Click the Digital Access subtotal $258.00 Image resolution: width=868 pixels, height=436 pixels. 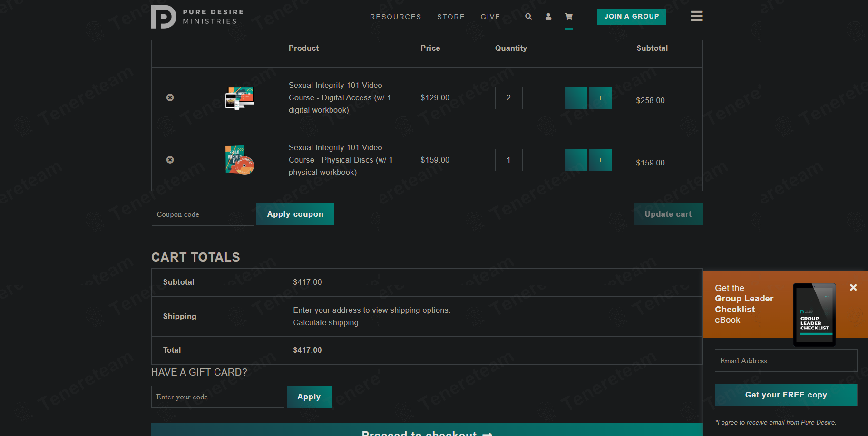[650, 100]
